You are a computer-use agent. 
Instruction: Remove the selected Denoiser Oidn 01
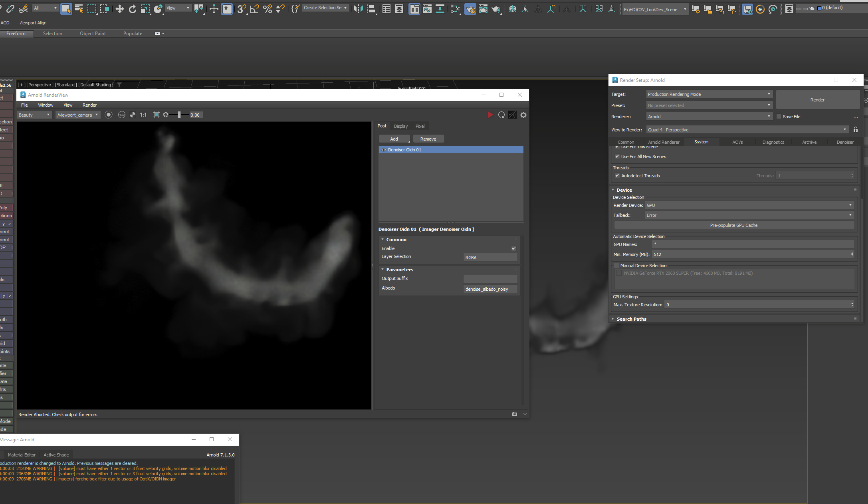[x=428, y=139]
